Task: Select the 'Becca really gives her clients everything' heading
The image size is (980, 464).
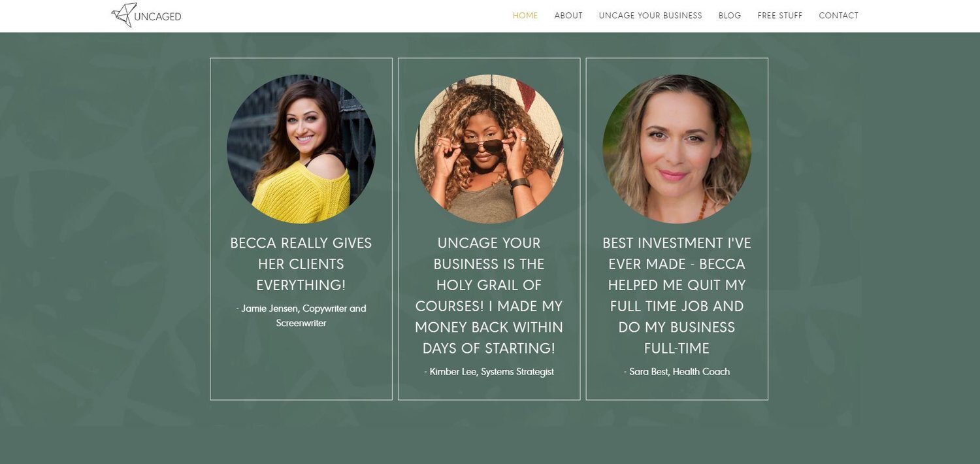Action: click(x=301, y=264)
